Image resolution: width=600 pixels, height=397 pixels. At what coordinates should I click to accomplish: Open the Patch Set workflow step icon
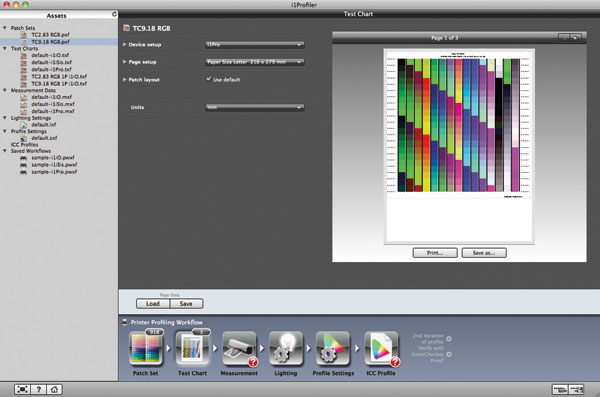146,348
